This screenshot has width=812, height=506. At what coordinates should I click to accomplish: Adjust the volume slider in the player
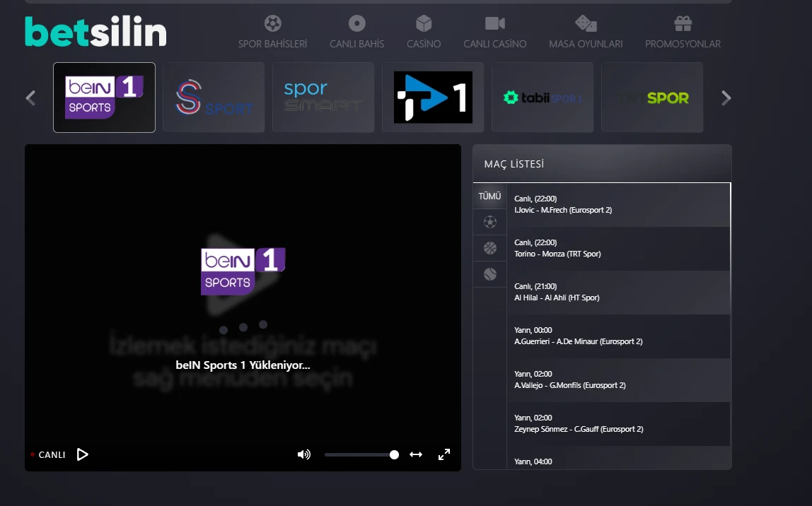coord(361,455)
